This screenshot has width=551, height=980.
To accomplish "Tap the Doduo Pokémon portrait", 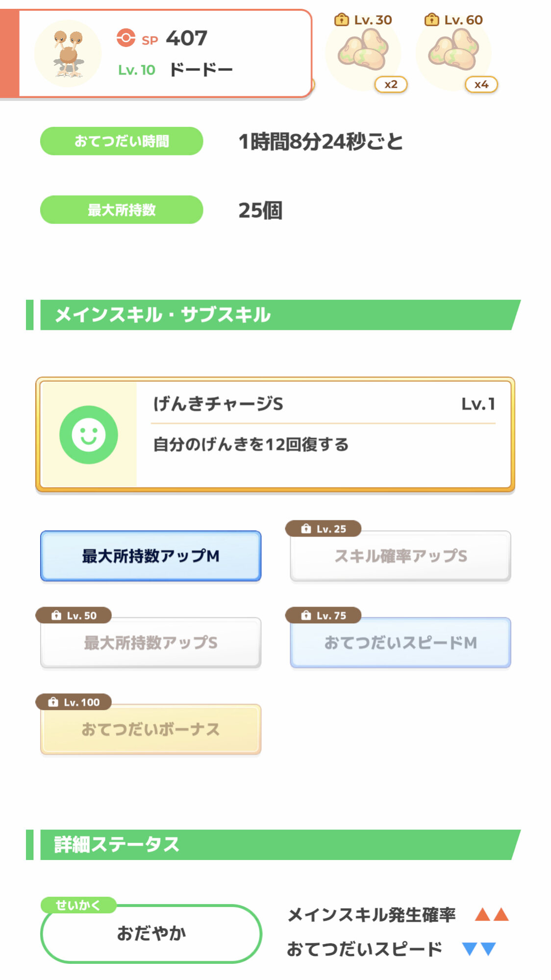I will (x=68, y=53).
